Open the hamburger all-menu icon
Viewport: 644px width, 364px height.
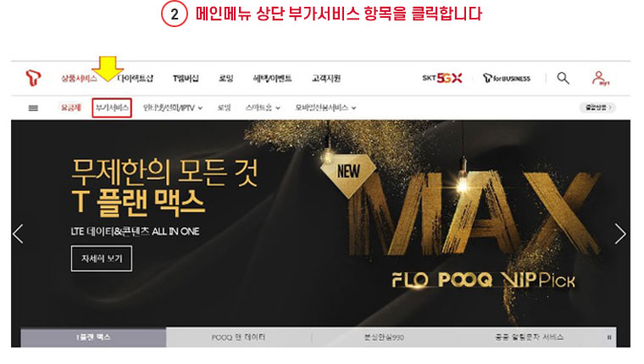[x=33, y=108]
